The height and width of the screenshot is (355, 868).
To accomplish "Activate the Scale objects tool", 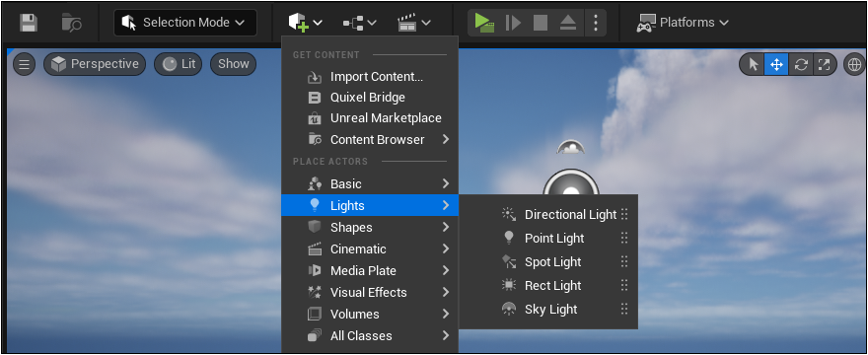I will [x=824, y=65].
